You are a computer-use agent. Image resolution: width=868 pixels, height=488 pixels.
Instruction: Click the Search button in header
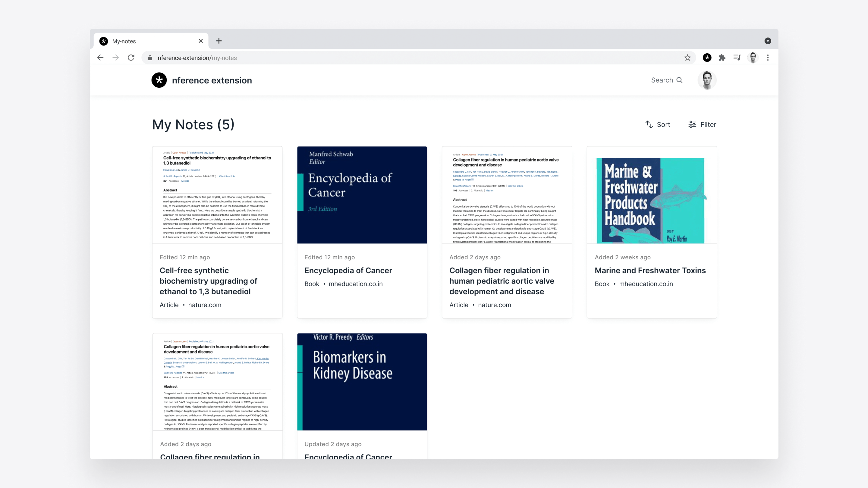[x=666, y=80]
